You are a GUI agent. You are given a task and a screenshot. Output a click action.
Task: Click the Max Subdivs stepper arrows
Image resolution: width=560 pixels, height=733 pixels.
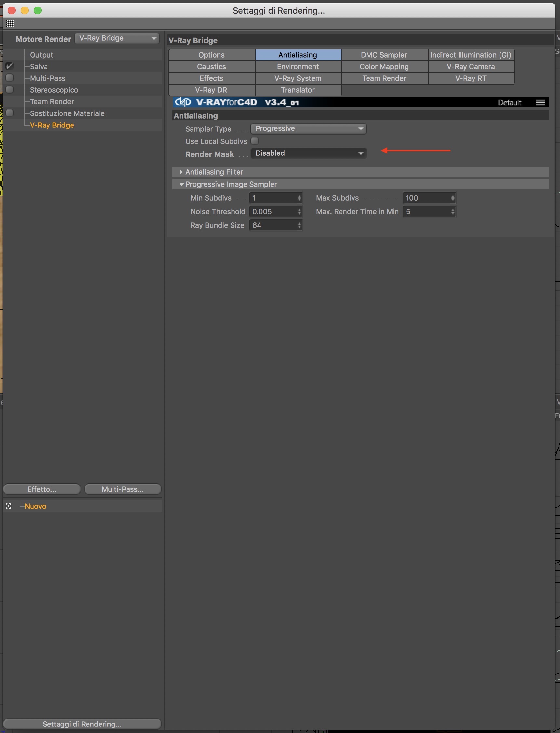coord(453,198)
